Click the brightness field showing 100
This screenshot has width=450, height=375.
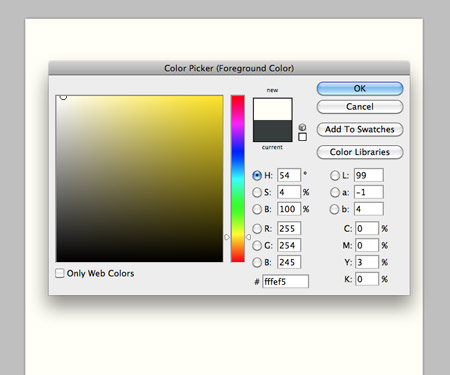[289, 209]
